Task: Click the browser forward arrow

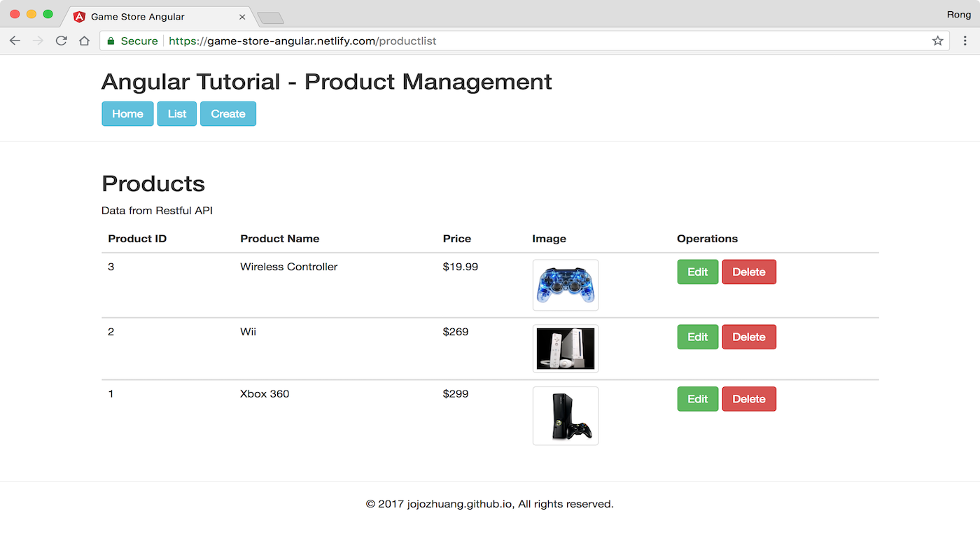Action: coord(38,41)
